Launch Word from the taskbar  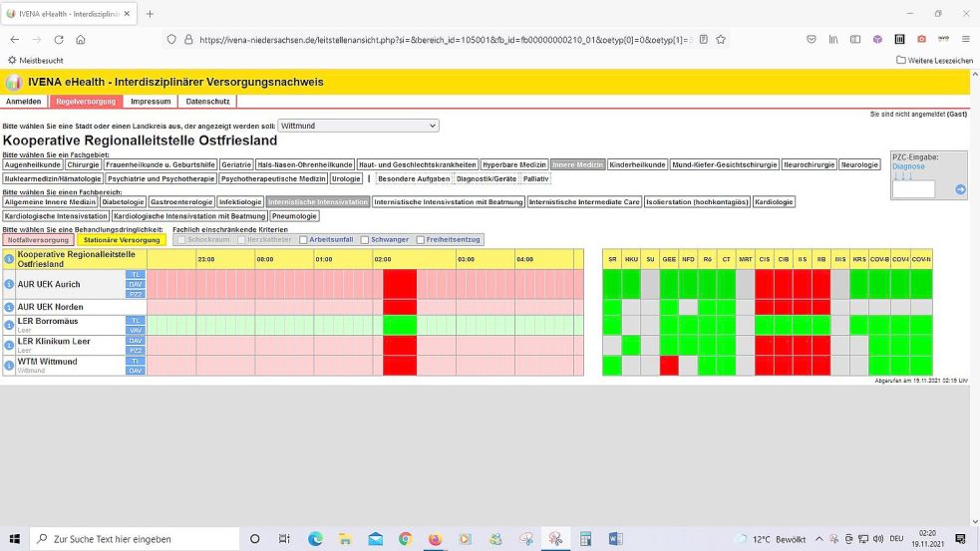coord(615,538)
